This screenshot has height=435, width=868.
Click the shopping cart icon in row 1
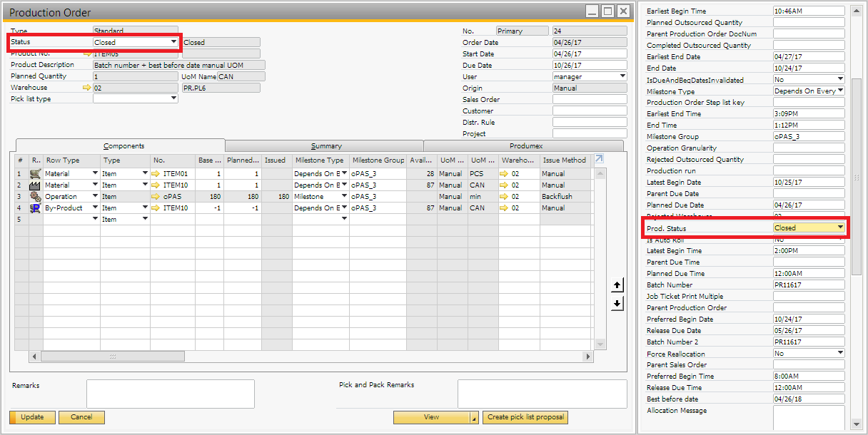(x=35, y=174)
